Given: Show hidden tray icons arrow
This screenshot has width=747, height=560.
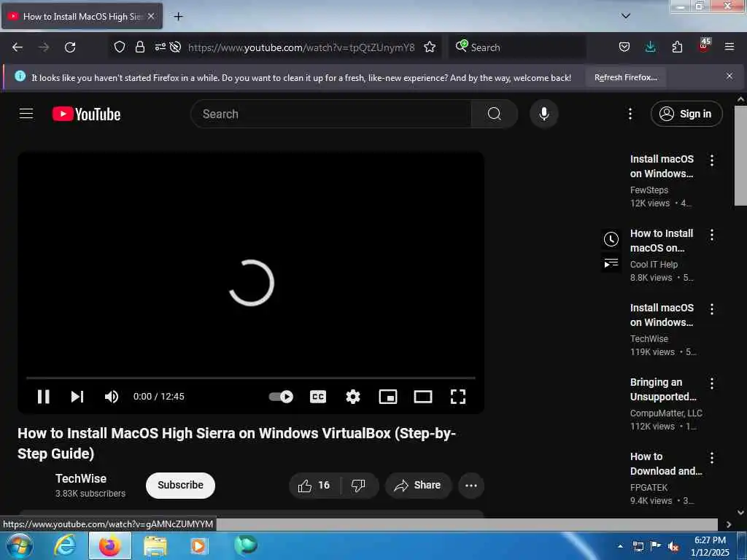Looking at the screenshot, I should click(620, 546).
